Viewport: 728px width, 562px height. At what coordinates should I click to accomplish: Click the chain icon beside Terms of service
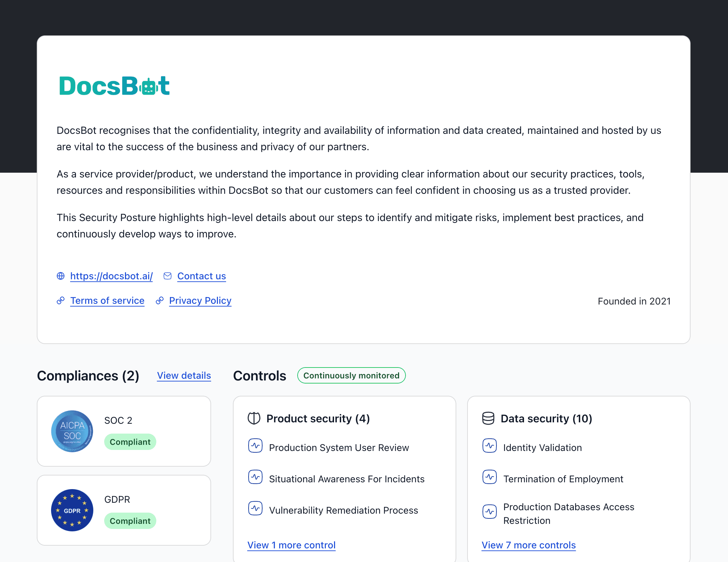pos(61,300)
